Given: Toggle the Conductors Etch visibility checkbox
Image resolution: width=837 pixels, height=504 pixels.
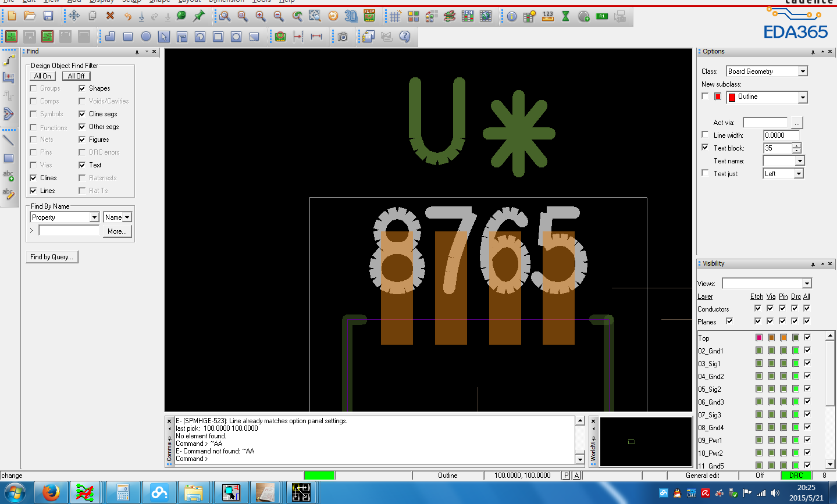Looking at the screenshot, I should click(757, 308).
